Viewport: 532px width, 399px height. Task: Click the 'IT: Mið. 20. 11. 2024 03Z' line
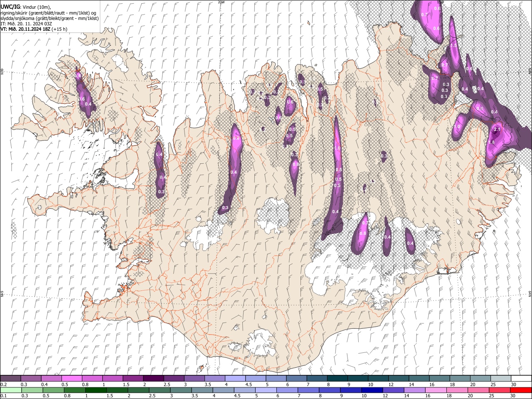[26, 24]
